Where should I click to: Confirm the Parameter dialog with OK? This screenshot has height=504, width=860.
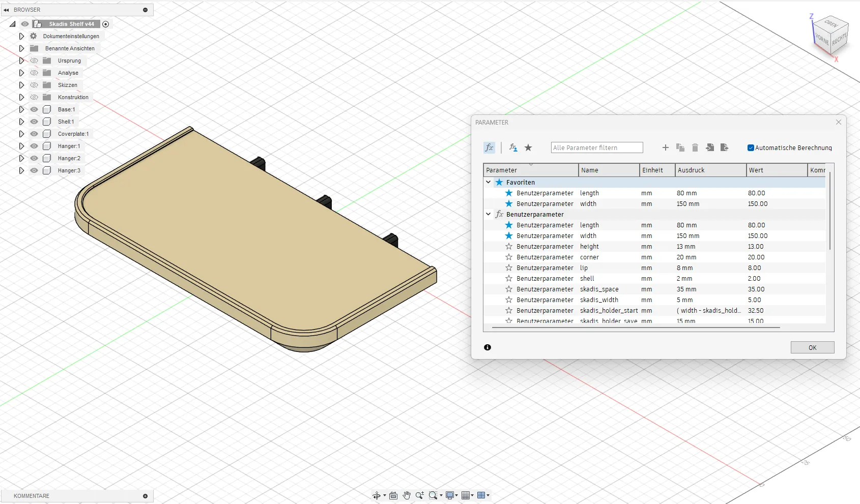tap(812, 347)
